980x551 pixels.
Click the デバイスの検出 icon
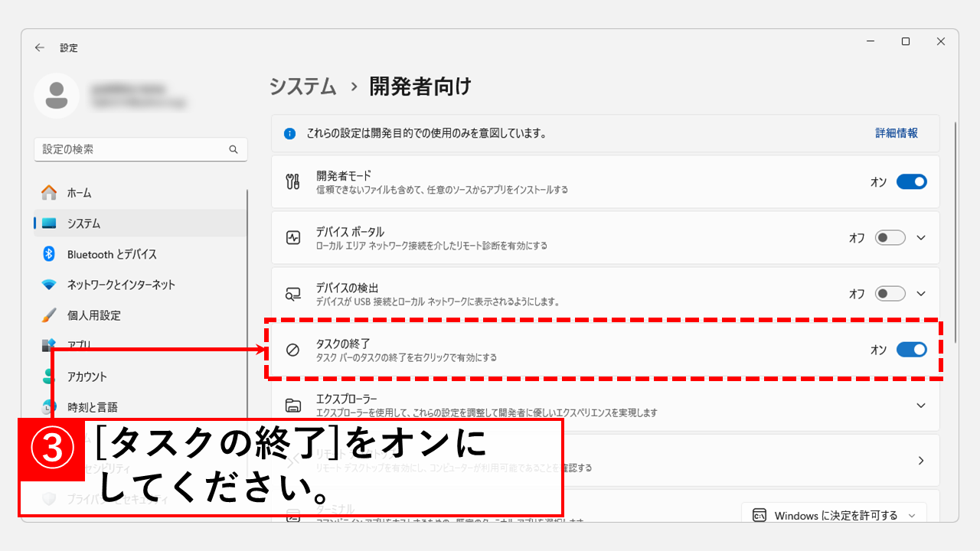coord(292,294)
